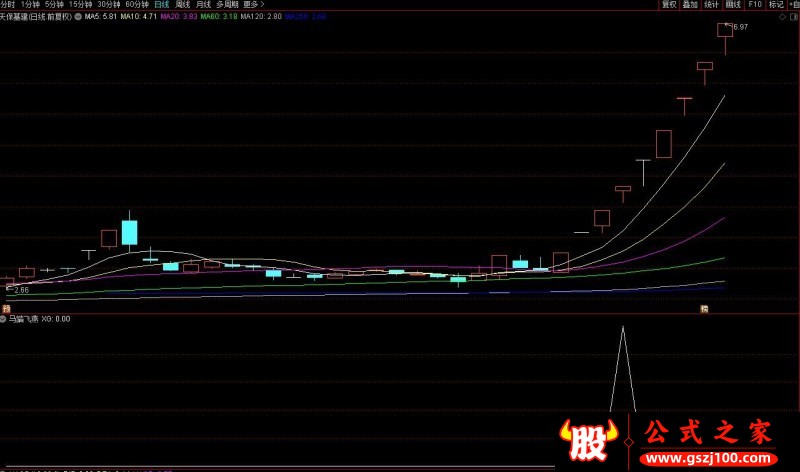Select the 15分钟 period tab
Screen dimensions: 800x472
(80, 5)
